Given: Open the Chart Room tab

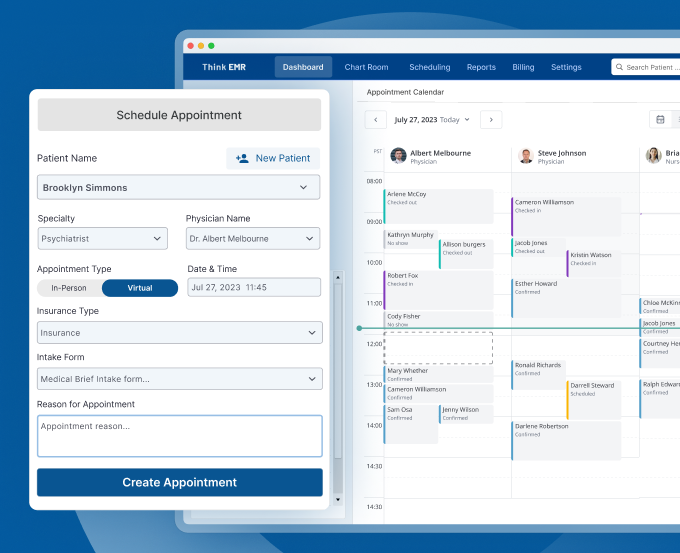Looking at the screenshot, I should pyautogui.click(x=366, y=67).
